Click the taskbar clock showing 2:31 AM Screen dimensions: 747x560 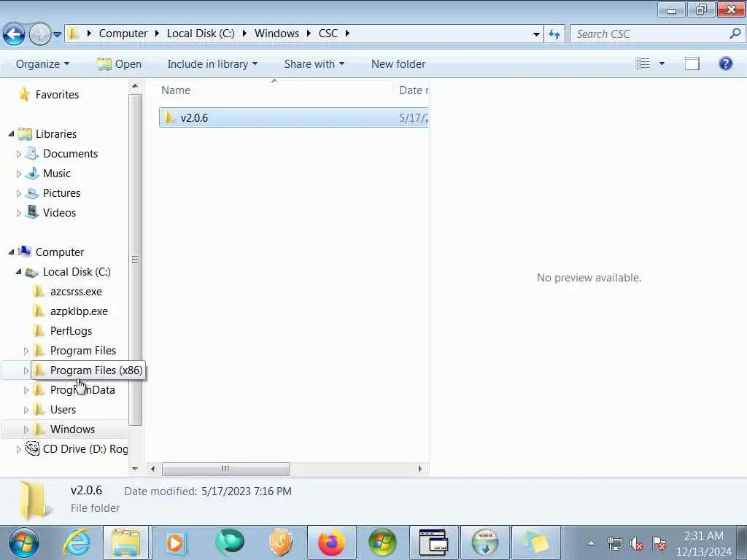coord(704,543)
